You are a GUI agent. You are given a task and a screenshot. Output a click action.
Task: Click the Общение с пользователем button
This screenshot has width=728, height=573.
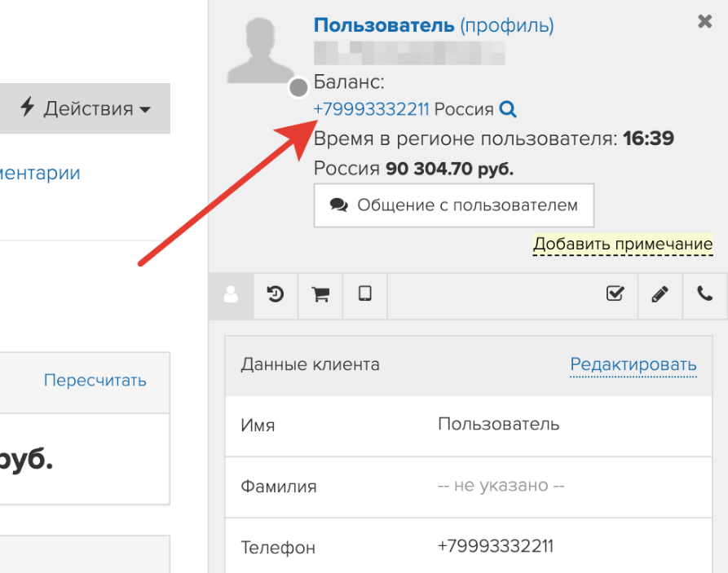(x=453, y=205)
